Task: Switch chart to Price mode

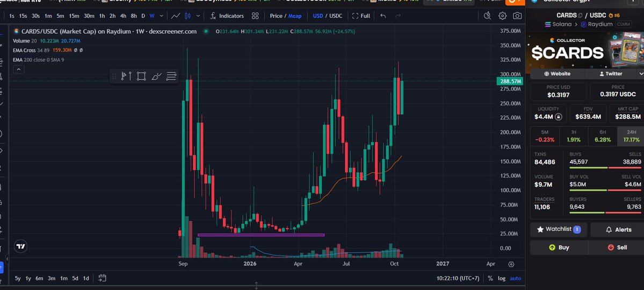Action: [276, 16]
